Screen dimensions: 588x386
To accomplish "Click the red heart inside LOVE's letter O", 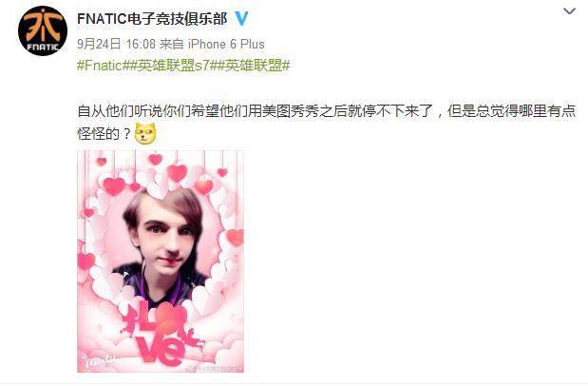I will click(171, 318).
